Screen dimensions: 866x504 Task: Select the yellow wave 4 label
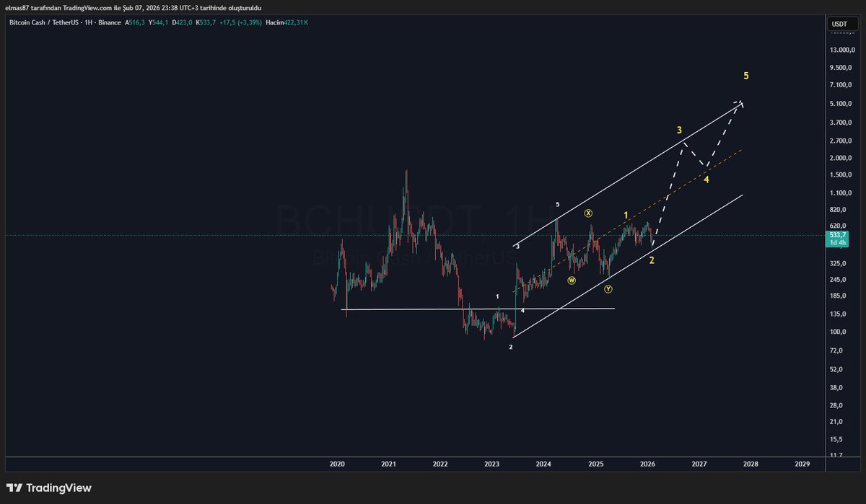(x=707, y=180)
